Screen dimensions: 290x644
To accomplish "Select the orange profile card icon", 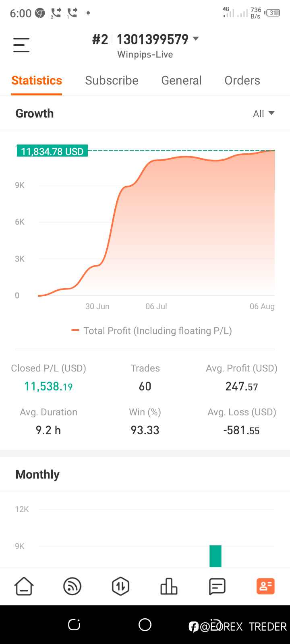I will [265, 586].
